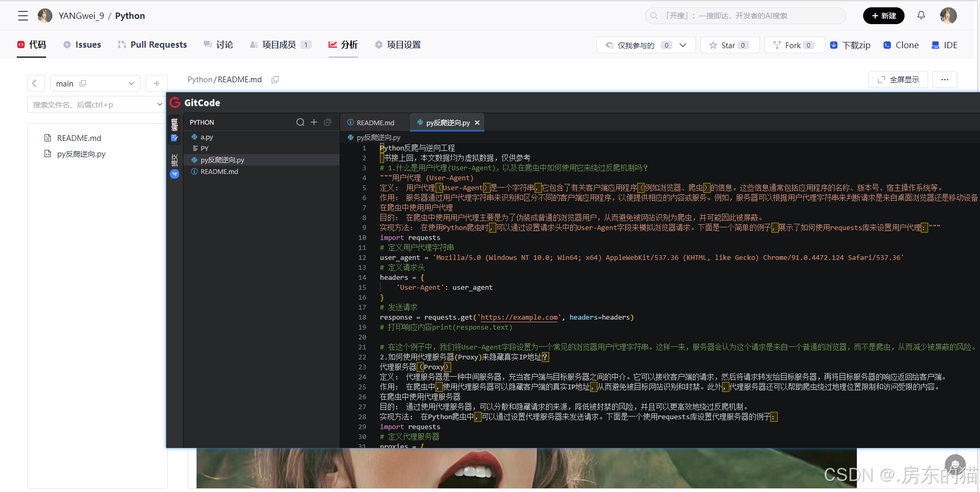Open the main branch dropdown
Image resolution: width=980 pixels, height=492 pixels.
95,83
